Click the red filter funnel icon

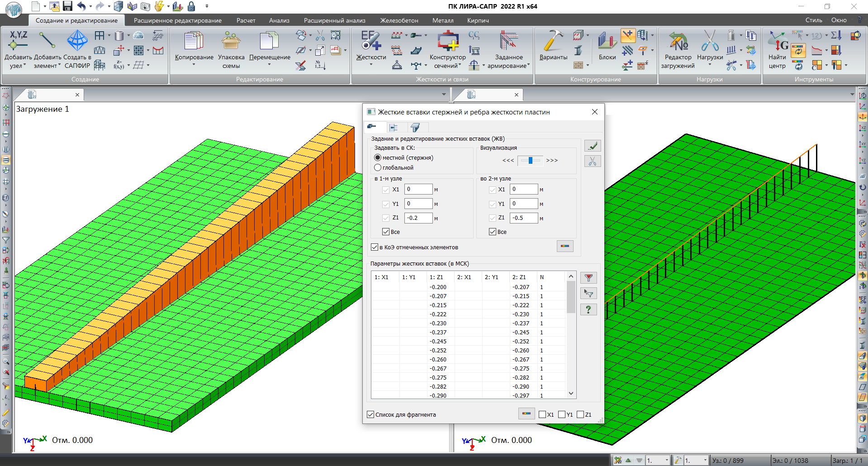pos(588,278)
